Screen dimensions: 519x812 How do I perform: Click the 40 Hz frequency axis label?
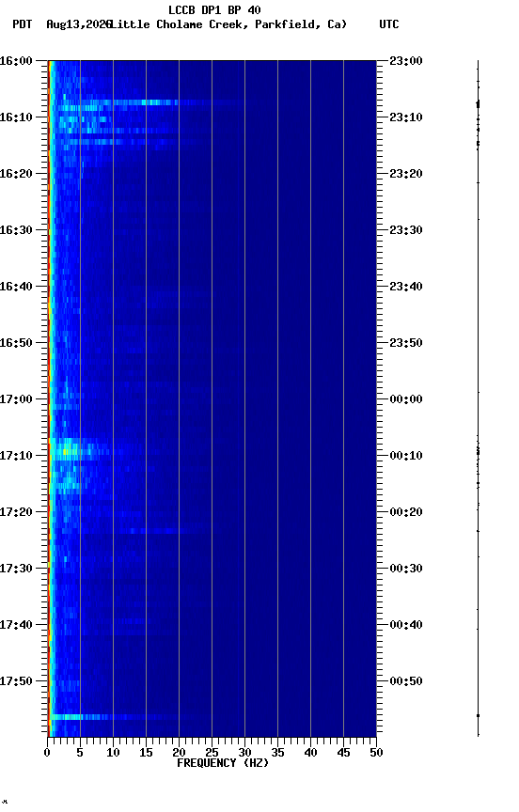(310, 753)
